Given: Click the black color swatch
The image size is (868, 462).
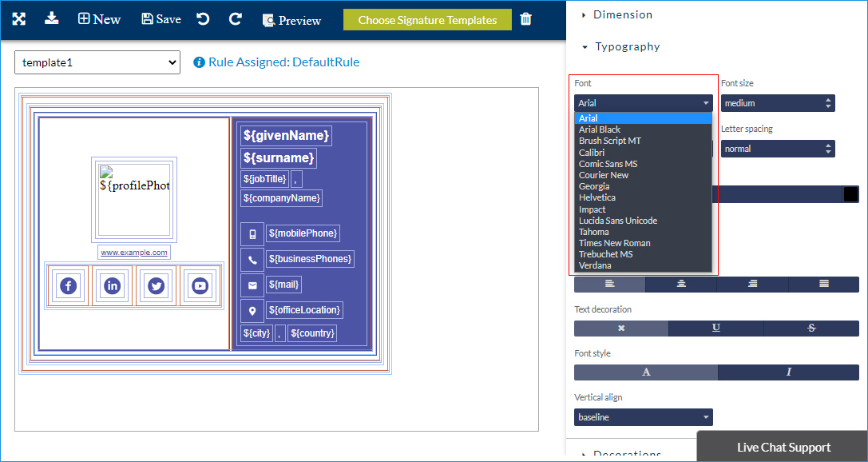Looking at the screenshot, I should (x=850, y=194).
